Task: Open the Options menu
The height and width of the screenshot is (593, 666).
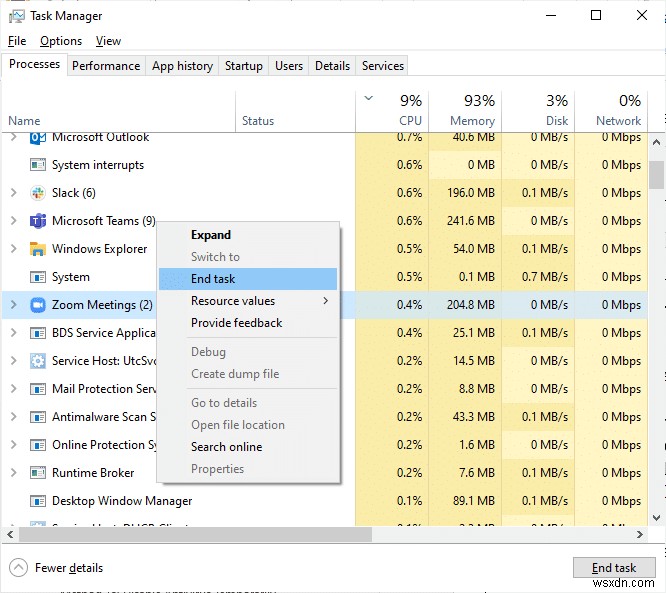Action: 61,41
